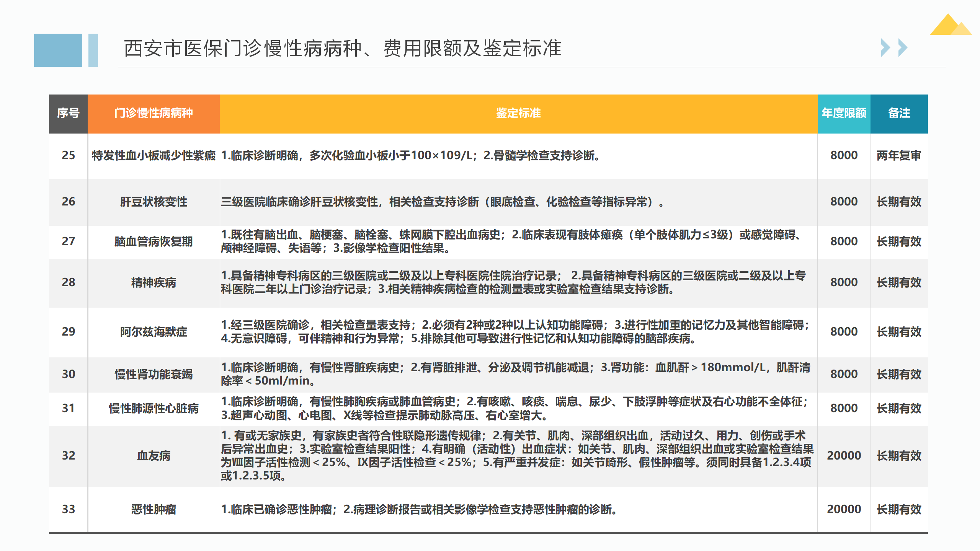Click the 年度限额 column header
The height and width of the screenshot is (551, 980).
(844, 113)
